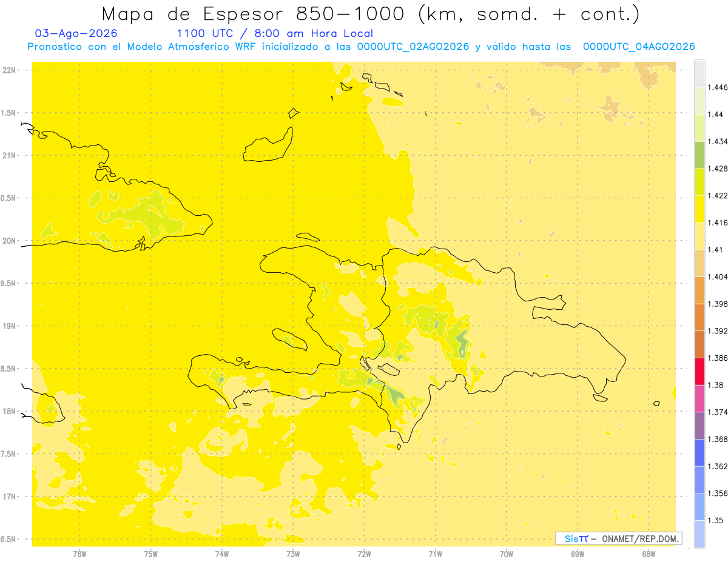The width and height of the screenshot is (728, 562).
Task: Click the 20N latitude label
Action: click(x=9, y=241)
